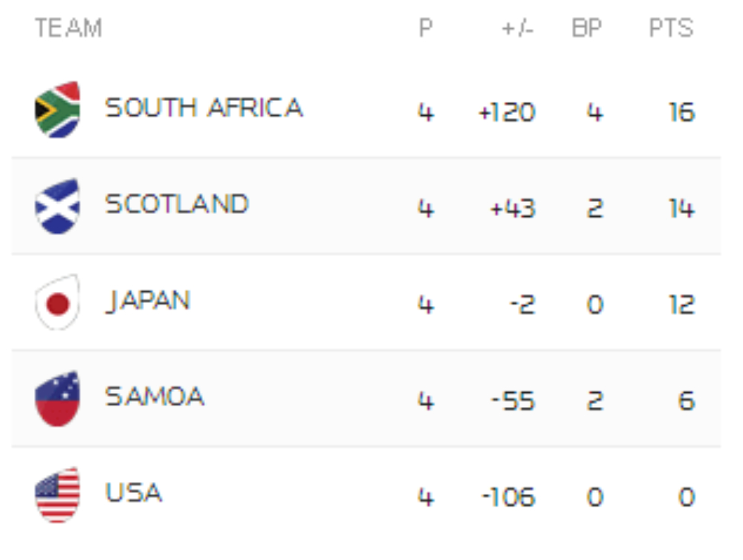
Task: Open the SOUTH AFRICA team link
Action: point(204,108)
